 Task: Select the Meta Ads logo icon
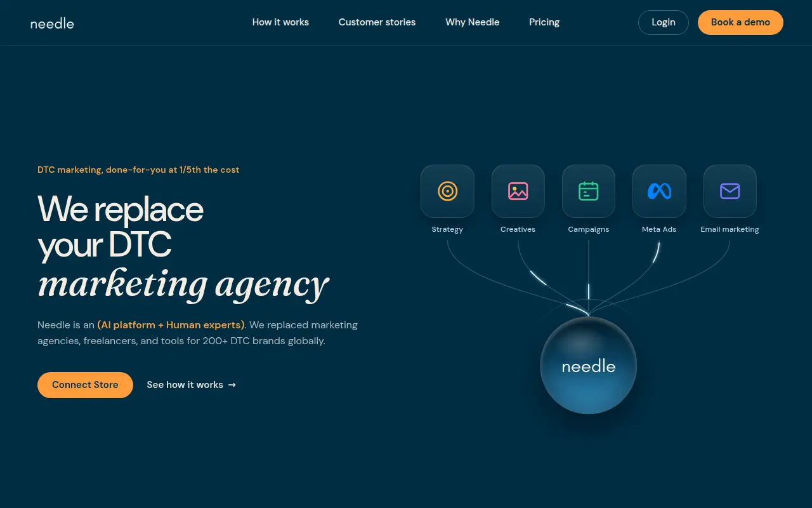pyautogui.click(x=659, y=191)
